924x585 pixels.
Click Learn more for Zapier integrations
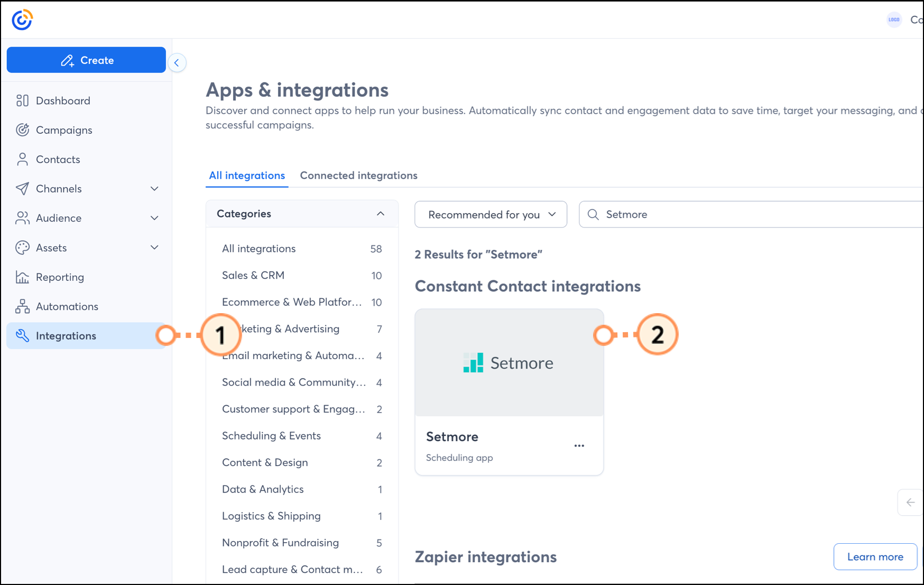pyautogui.click(x=875, y=556)
